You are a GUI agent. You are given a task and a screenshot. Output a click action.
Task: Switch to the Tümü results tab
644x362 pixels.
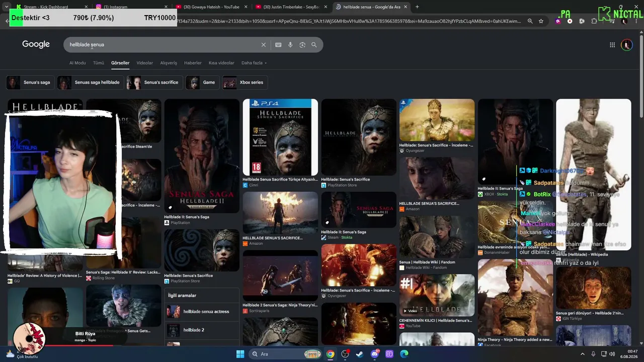click(99, 63)
